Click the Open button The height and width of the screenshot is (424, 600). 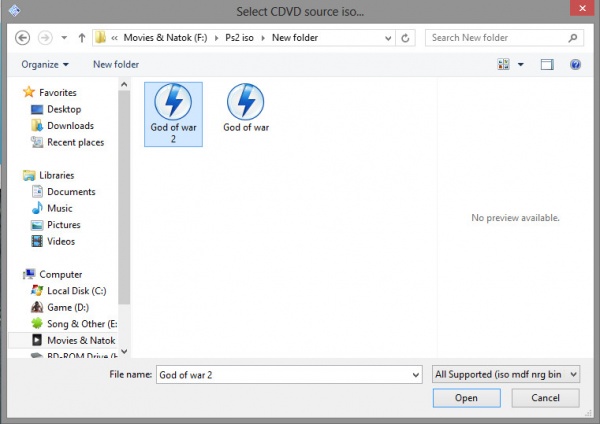click(x=466, y=398)
